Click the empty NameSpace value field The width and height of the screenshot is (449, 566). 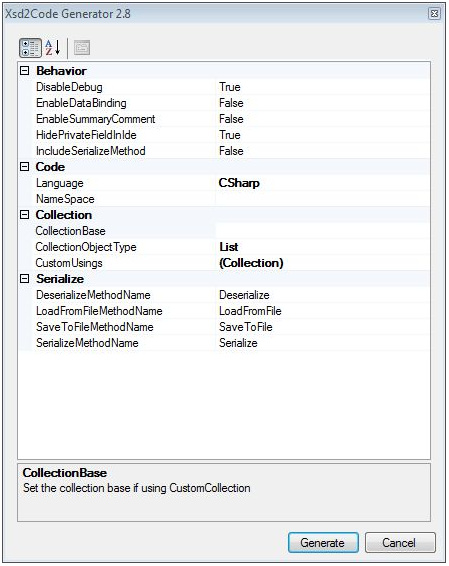[322, 199]
